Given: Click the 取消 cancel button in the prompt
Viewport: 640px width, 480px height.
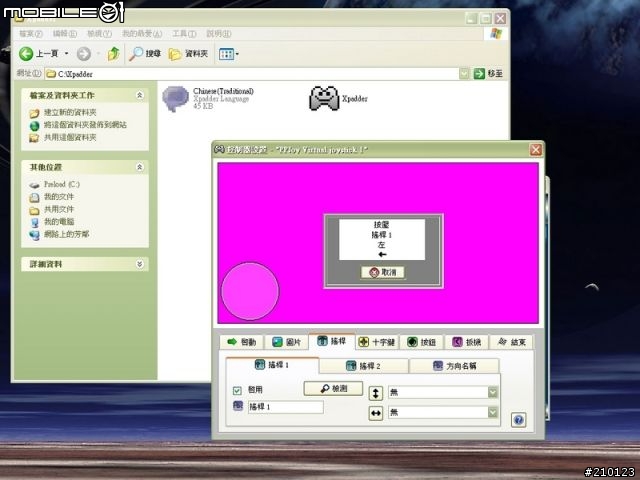Looking at the screenshot, I should pos(383,272).
